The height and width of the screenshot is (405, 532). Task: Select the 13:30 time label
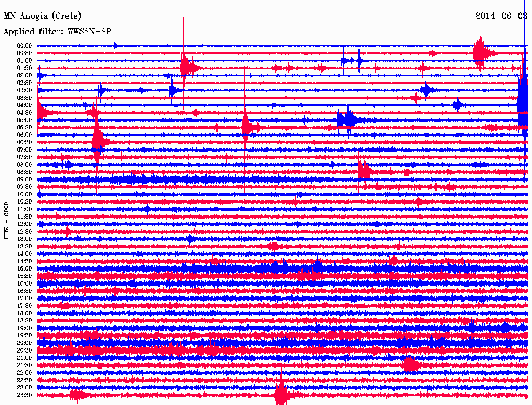[x=24, y=246]
